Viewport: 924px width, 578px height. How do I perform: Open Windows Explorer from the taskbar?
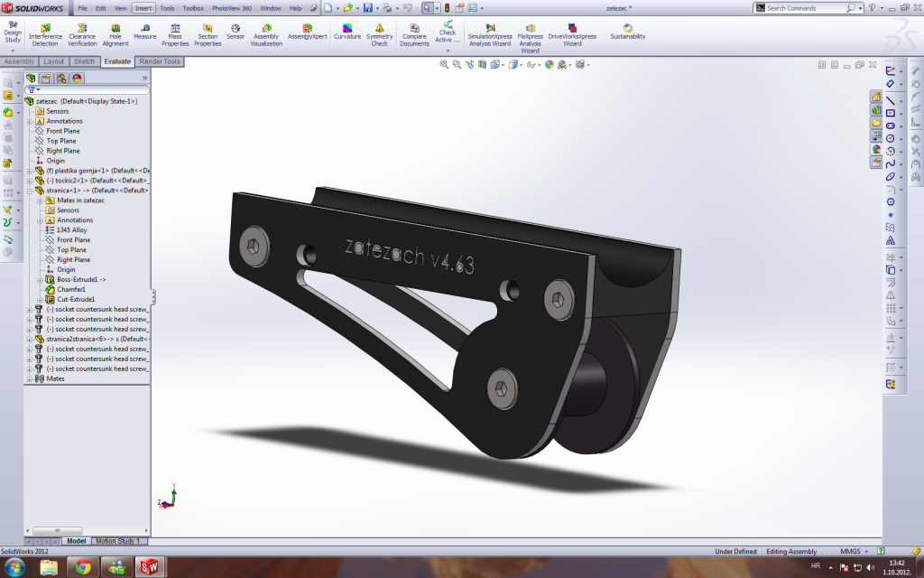(49, 567)
